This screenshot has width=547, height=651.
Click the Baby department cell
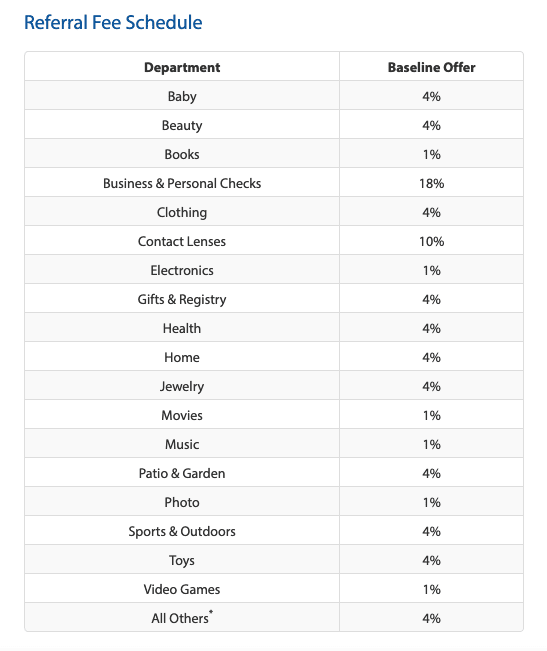[182, 96]
